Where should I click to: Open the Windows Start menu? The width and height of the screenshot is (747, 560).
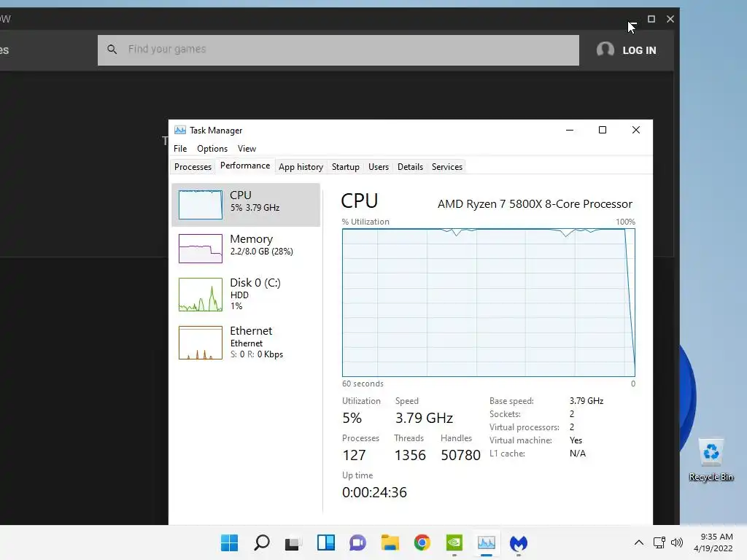(x=229, y=542)
